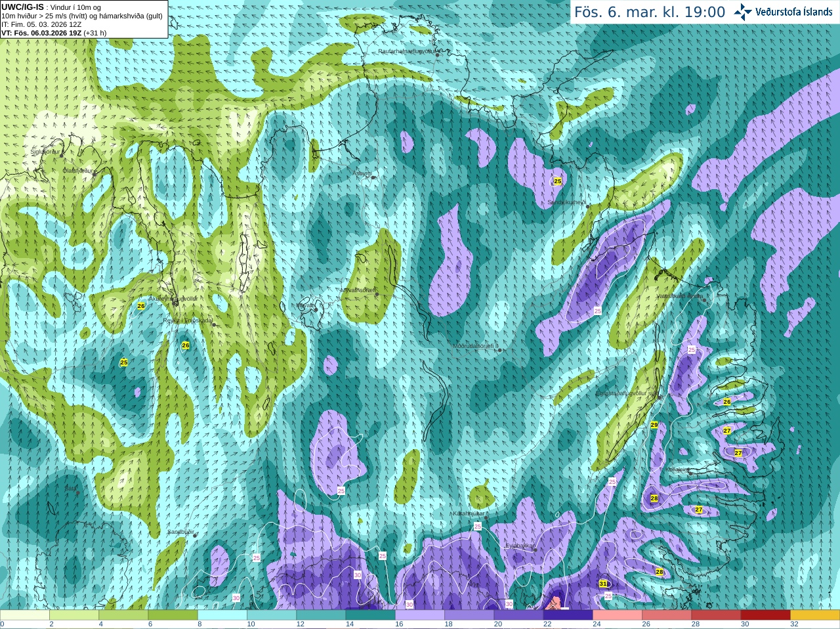The image size is (840, 629).
Task: Click the Veðurstofa Íslands logo emblem
Action: [743, 12]
